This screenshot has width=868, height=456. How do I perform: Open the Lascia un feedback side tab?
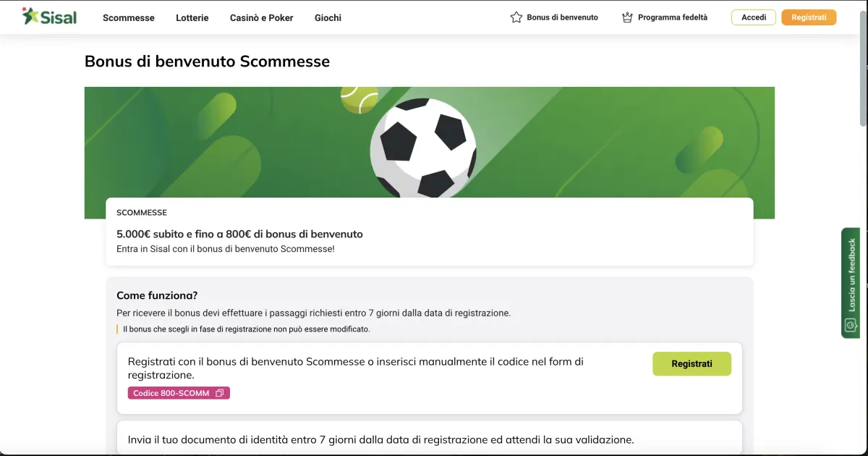point(851,283)
